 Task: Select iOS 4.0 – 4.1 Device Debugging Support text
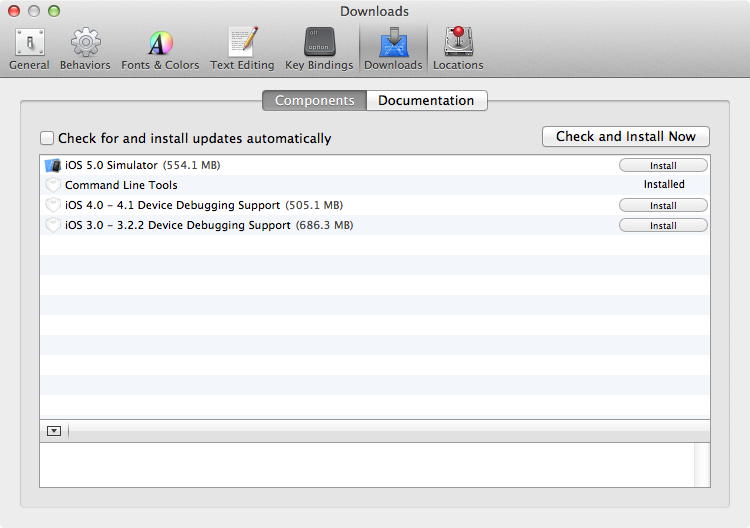(x=172, y=205)
